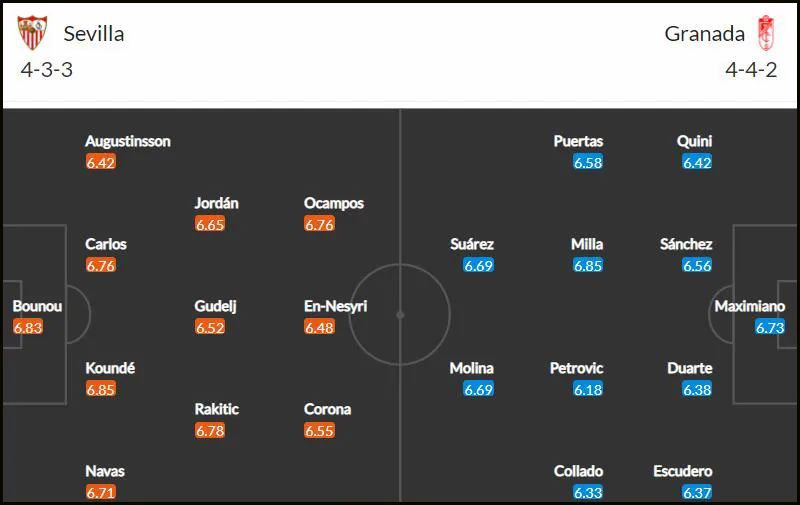
Task: Select player Suárez on the pitch
Action: (472, 244)
